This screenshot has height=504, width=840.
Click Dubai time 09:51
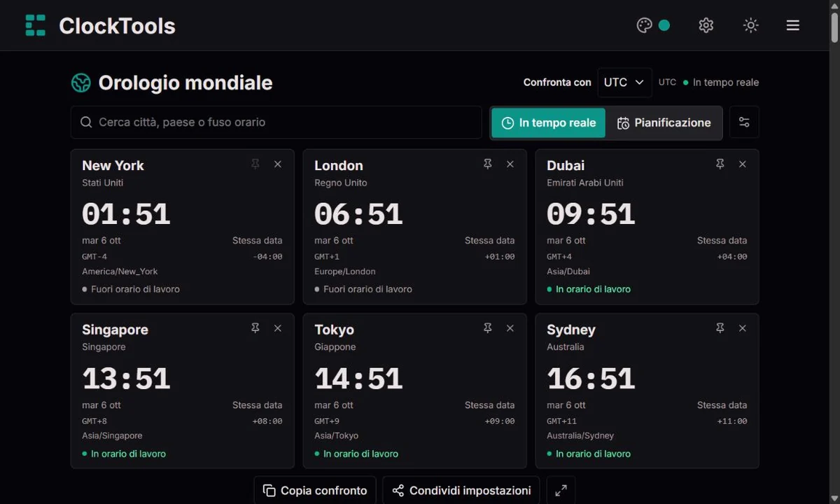pos(591,214)
